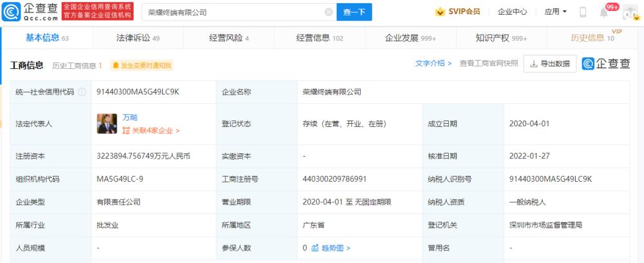Click the 趋势图 chart icon
The image size is (644, 263).
coord(315,248)
